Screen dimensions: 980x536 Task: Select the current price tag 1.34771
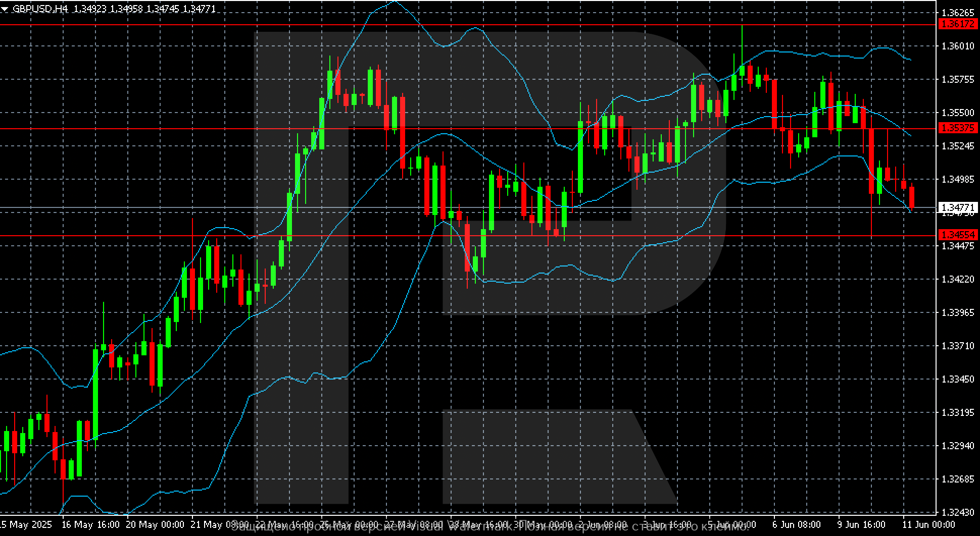(958, 207)
